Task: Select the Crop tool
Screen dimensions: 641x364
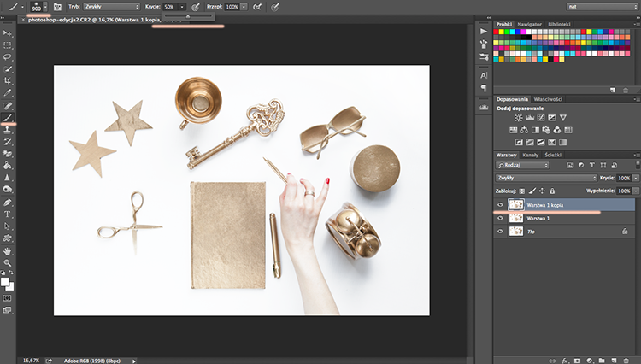Action: point(8,81)
